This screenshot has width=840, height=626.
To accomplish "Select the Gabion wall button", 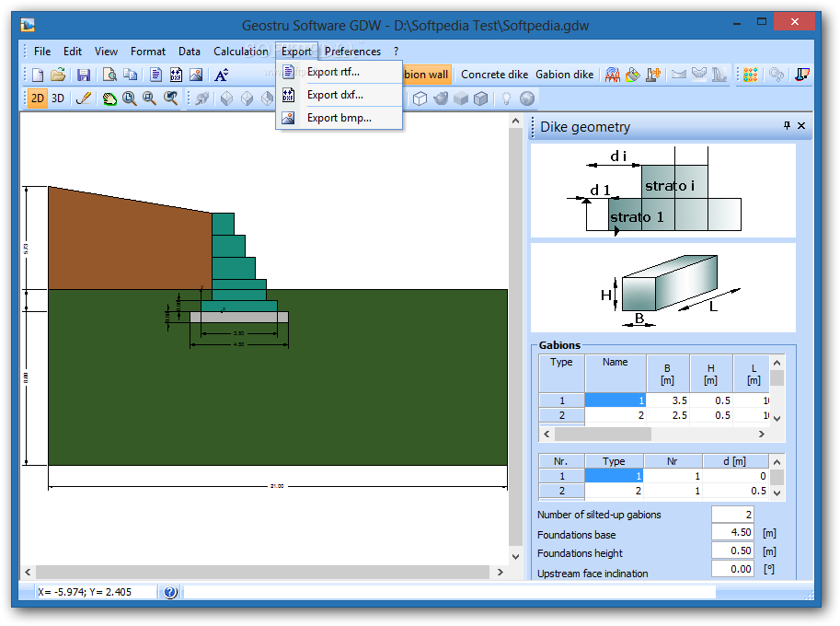I will tap(426, 75).
